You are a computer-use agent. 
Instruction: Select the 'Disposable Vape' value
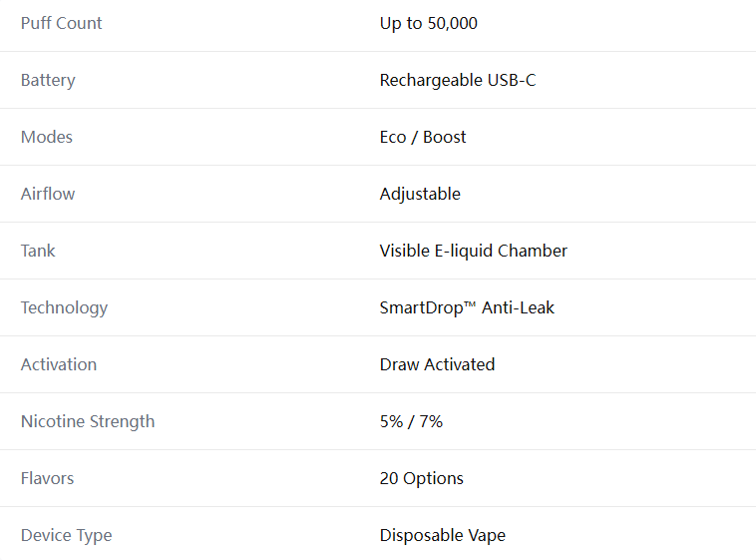[x=442, y=535]
